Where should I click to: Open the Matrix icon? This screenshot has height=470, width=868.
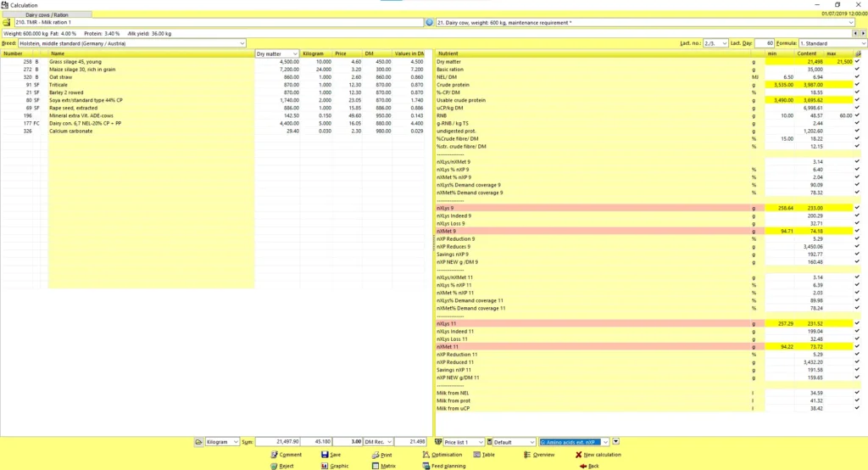tap(376, 466)
